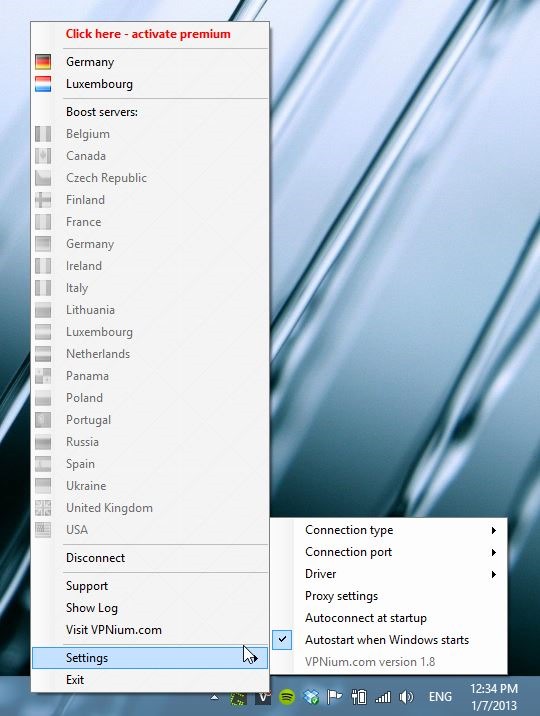The width and height of the screenshot is (540, 716).
Task: Click the network signal bars tray icon
Action: 383,697
